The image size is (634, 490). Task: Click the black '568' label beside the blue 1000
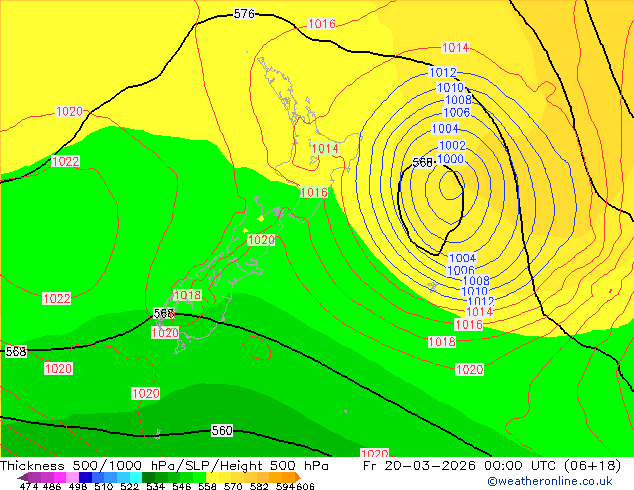tap(423, 163)
